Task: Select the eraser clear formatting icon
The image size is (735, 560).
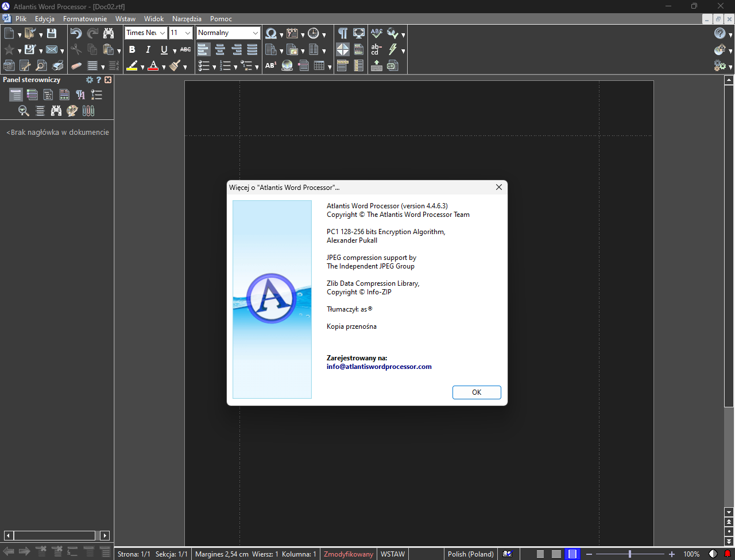Action: pyautogui.click(x=76, y=65)
